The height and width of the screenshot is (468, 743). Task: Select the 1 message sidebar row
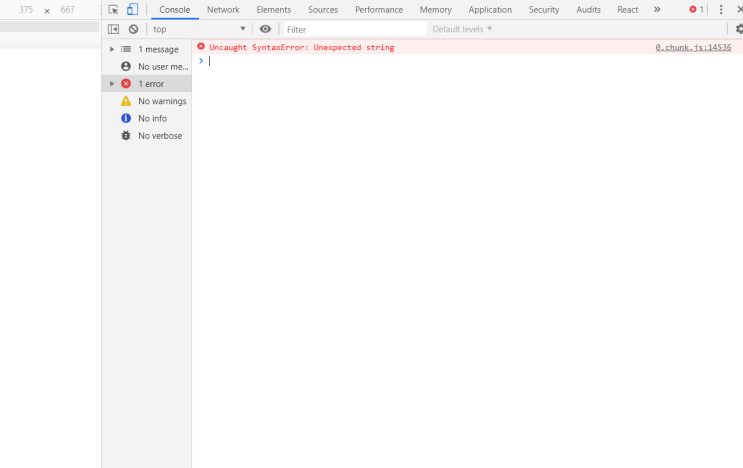(x=146, y=49)
